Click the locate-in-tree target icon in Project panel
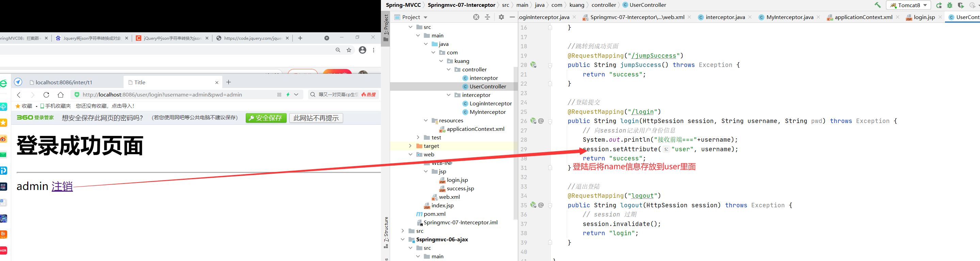Screen dimensions: 980x261 (x=476, y=17)
